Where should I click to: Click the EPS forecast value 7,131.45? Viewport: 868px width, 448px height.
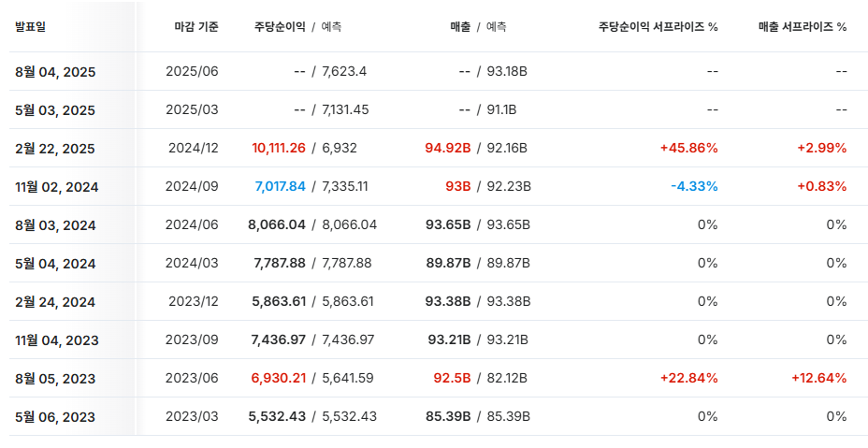pos(345,109)
